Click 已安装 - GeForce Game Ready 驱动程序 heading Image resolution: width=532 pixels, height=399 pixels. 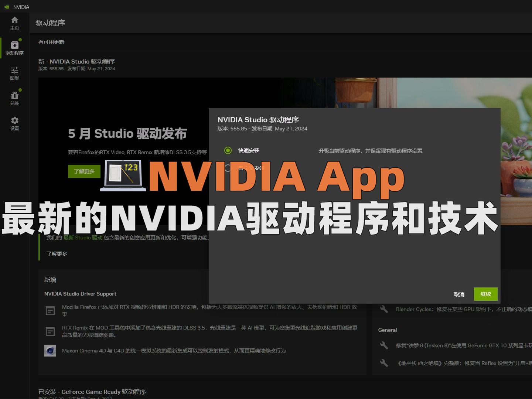[x=92, y=392]
